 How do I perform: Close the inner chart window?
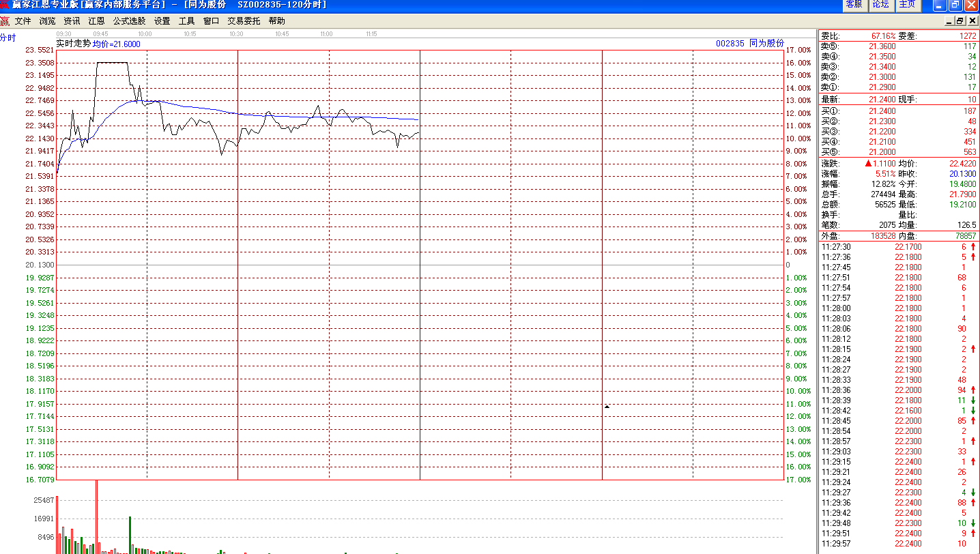(x=972, y=21)
